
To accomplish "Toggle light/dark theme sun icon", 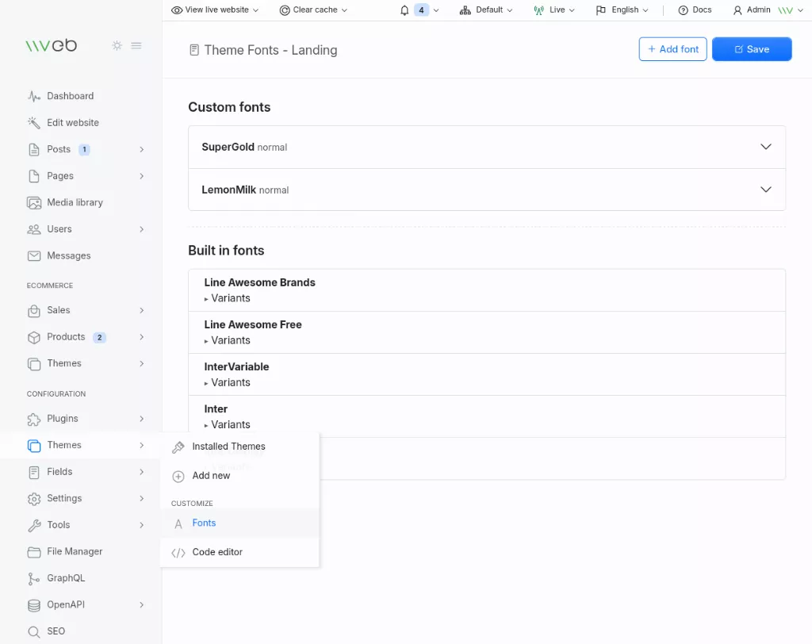I will pyautogui.click(x=117, y=45).
